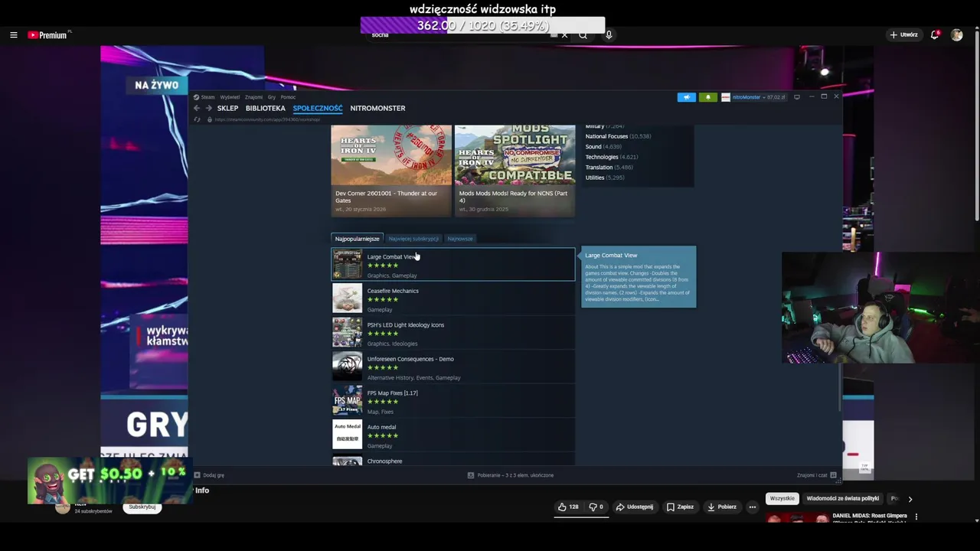Open the Znajomi menu

(253, 97)
